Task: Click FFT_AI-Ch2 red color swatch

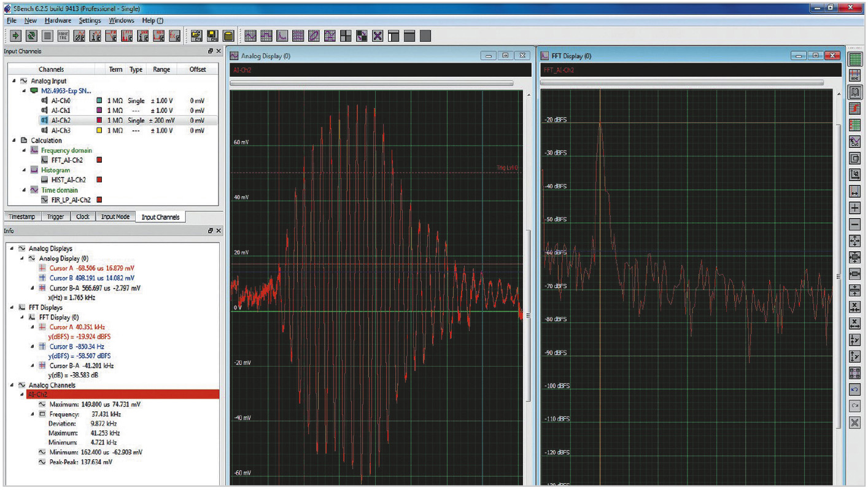Action: click(x=99, y=160)
